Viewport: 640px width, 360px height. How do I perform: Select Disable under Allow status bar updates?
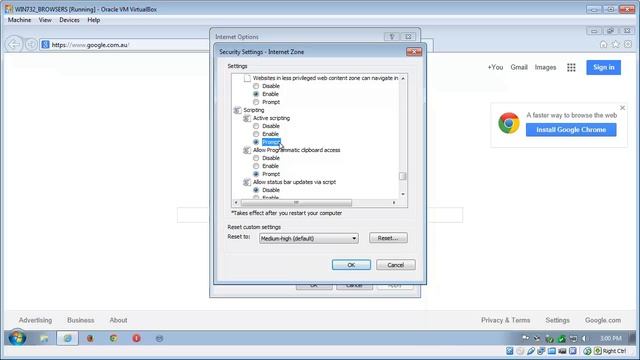tap(256, 190)
